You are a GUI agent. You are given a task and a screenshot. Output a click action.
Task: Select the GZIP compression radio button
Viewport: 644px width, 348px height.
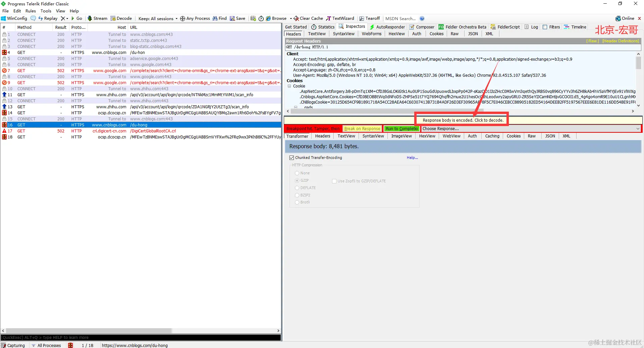tap(297, 180)
